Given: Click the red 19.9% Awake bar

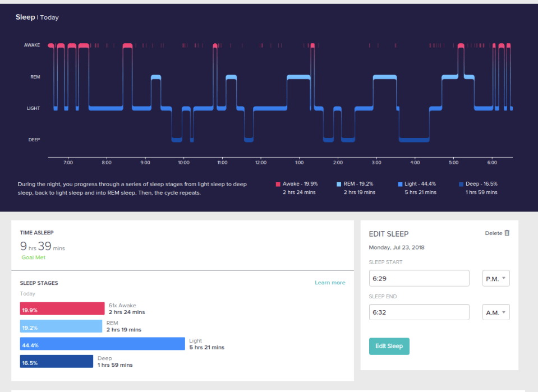Looking at the screenshot, I should tap(62, 308).
